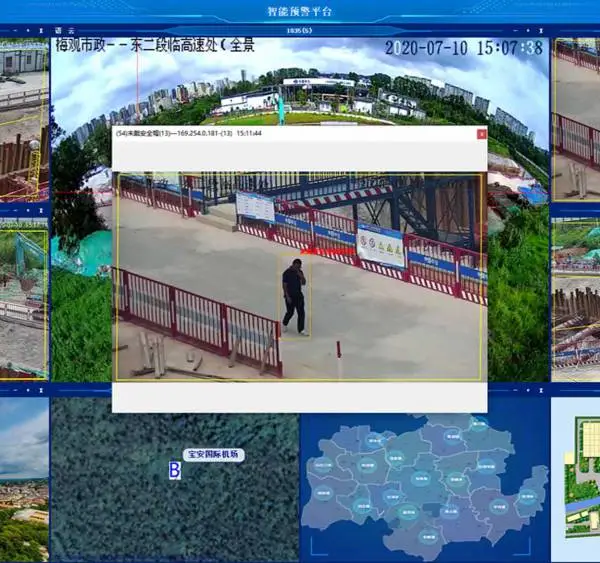Select the top-right red fence camera feed

click(576, 119)
